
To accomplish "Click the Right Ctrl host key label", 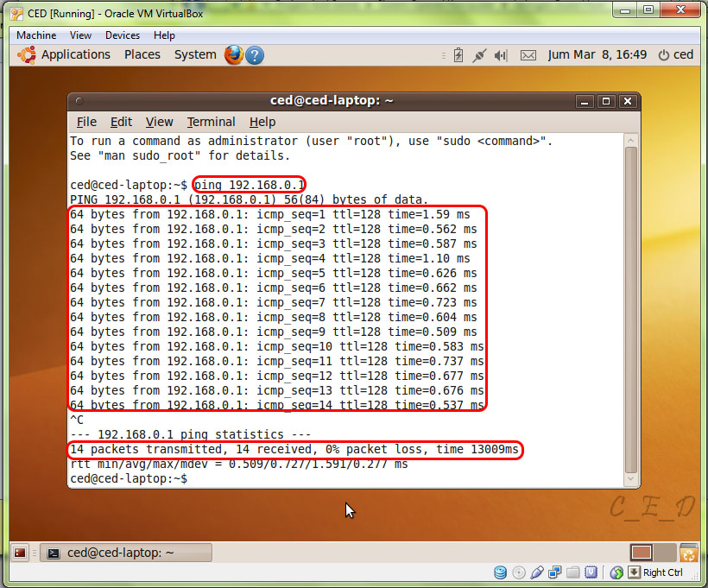I will click(663, 572).
